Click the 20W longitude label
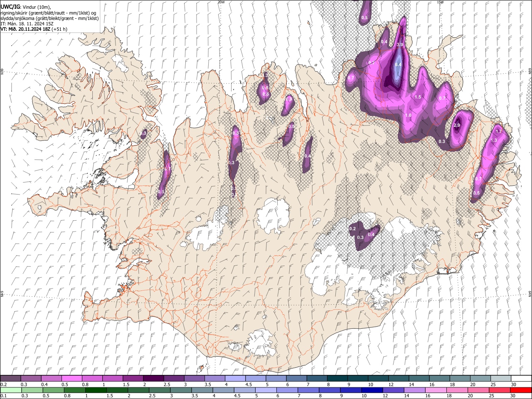Image resolution: width=532 pixels, height=399 pixels. (x=221, y=2)
